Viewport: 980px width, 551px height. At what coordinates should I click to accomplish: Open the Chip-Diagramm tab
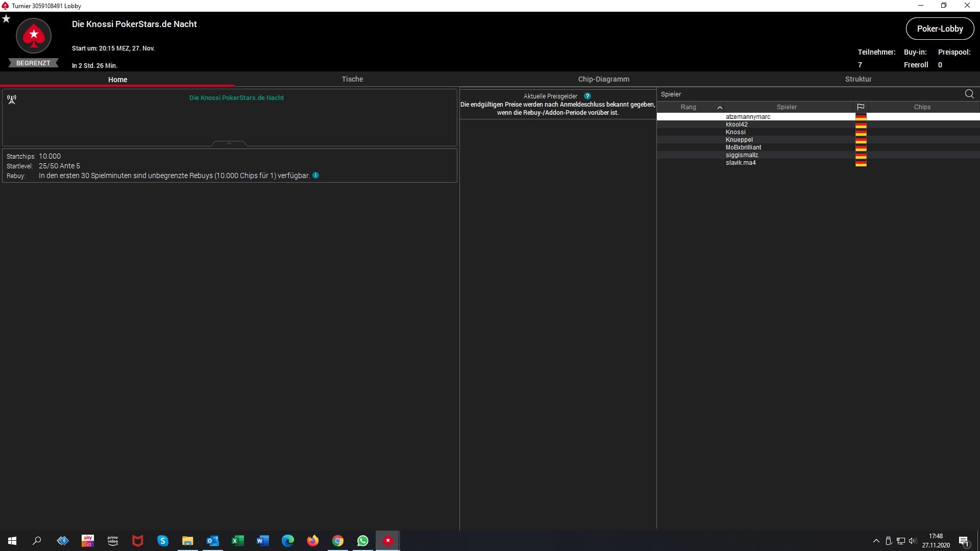tap(603, 79)
